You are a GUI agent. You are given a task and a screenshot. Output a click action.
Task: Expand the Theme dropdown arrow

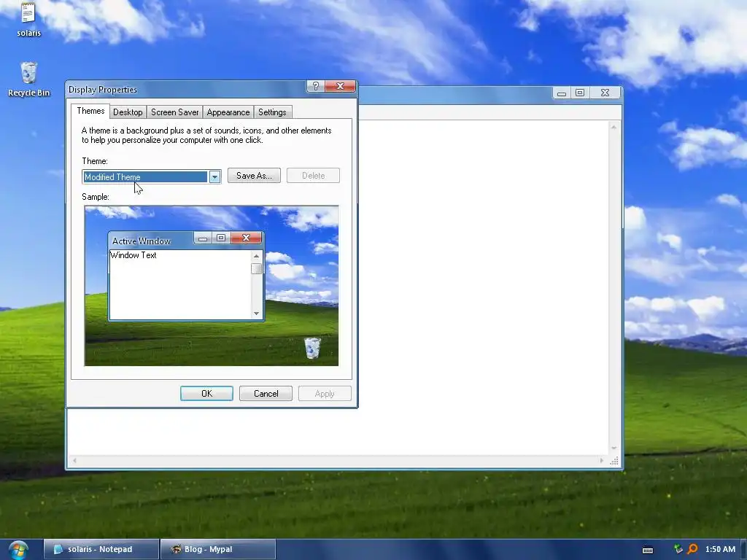(215, 177)
